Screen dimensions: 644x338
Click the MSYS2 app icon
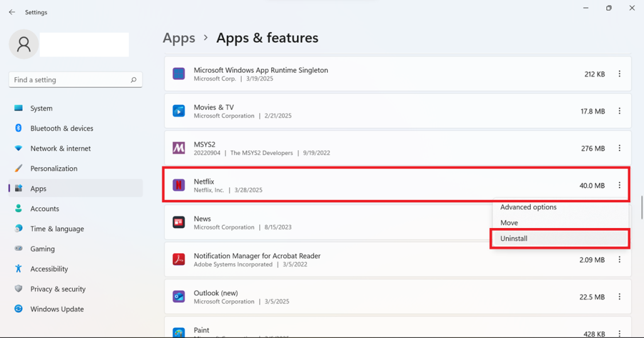179,148
